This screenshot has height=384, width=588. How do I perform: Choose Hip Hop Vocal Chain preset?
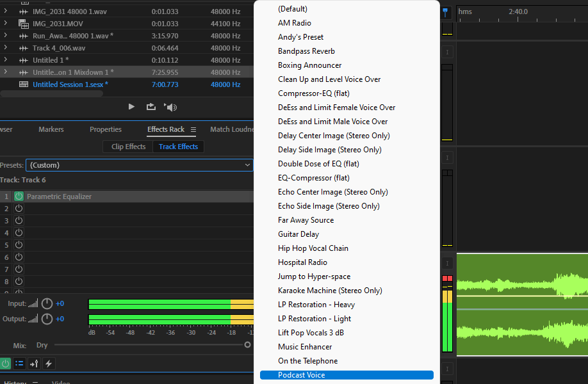[x=313, y=248]
